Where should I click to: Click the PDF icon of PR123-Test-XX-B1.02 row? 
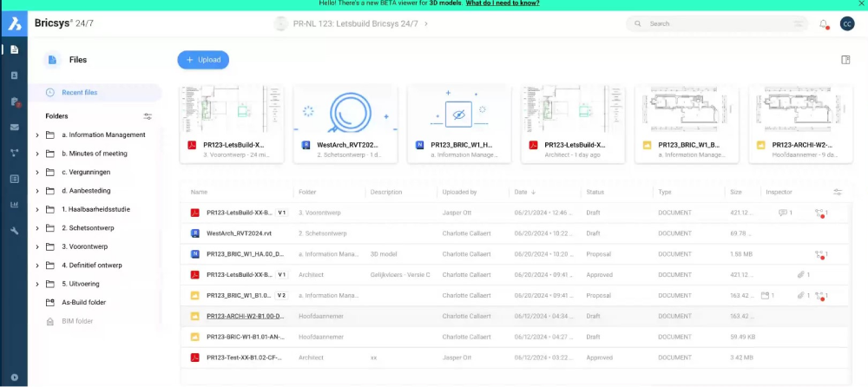pyautogui.click(x=194, y=357)
